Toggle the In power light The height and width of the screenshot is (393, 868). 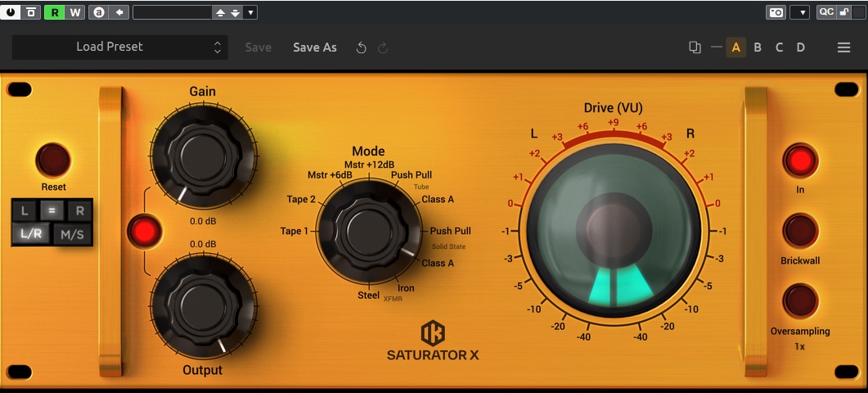(800, 160)
